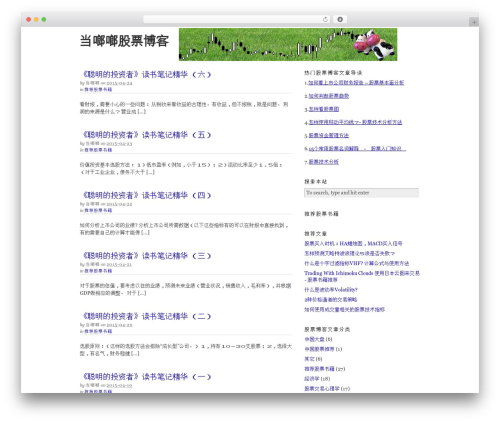Click the candlestick chart banner with the cow
The width and height of the screenshot is (500, 423).
tap(288, 44)
